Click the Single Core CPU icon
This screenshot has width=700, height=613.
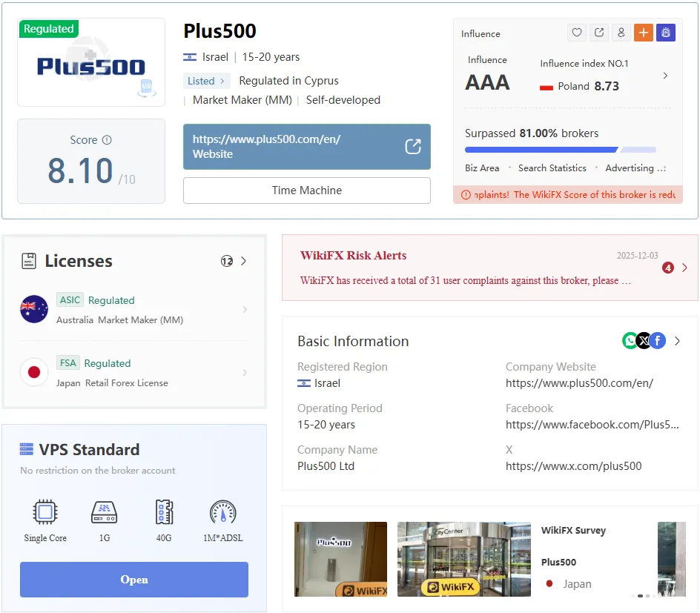45,511
